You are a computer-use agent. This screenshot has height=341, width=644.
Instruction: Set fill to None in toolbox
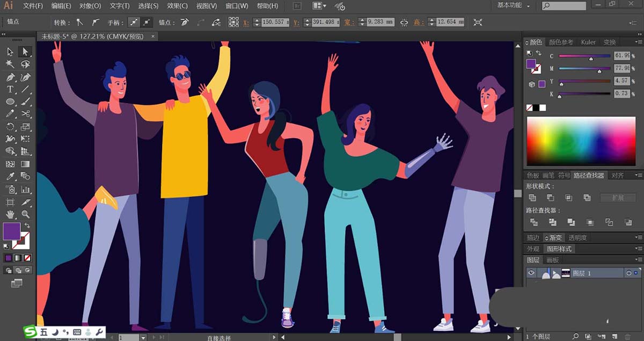[x=27, y=258]
